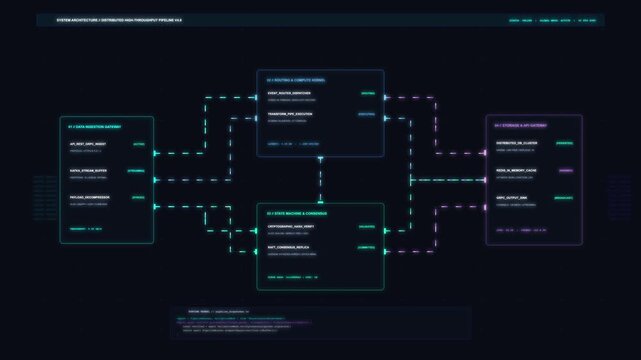Click the output port beside API_REST_GRPC_INGEST row
Screen dimensions: 641x360
[x=155, y=153]
